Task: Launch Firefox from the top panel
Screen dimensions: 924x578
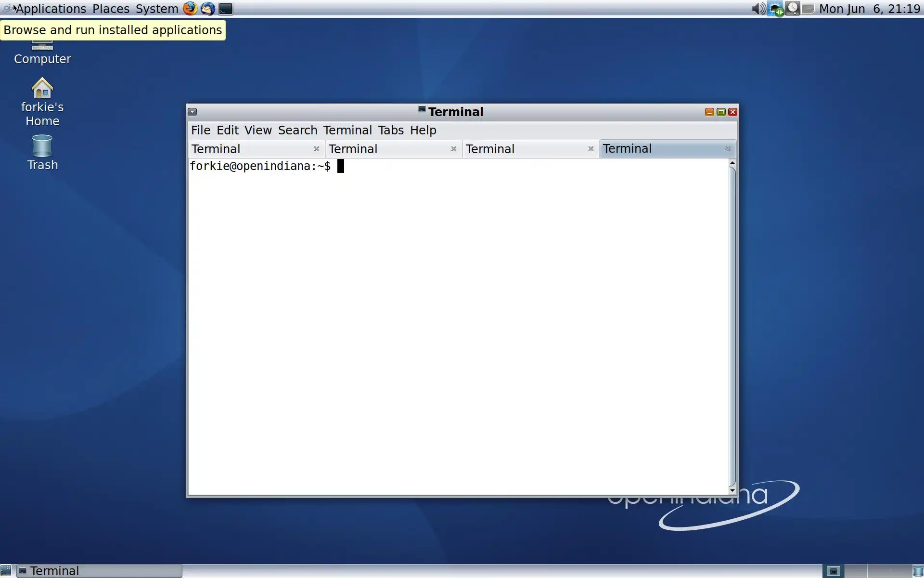Action: point(190,9)
